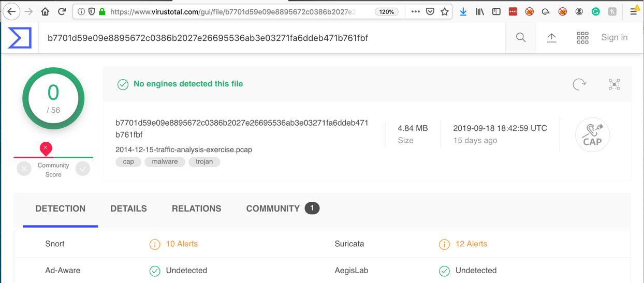The height and width of the screenshot is (283, 644).
Task: Open the similarity graph icon
Action: click(614, 84)
